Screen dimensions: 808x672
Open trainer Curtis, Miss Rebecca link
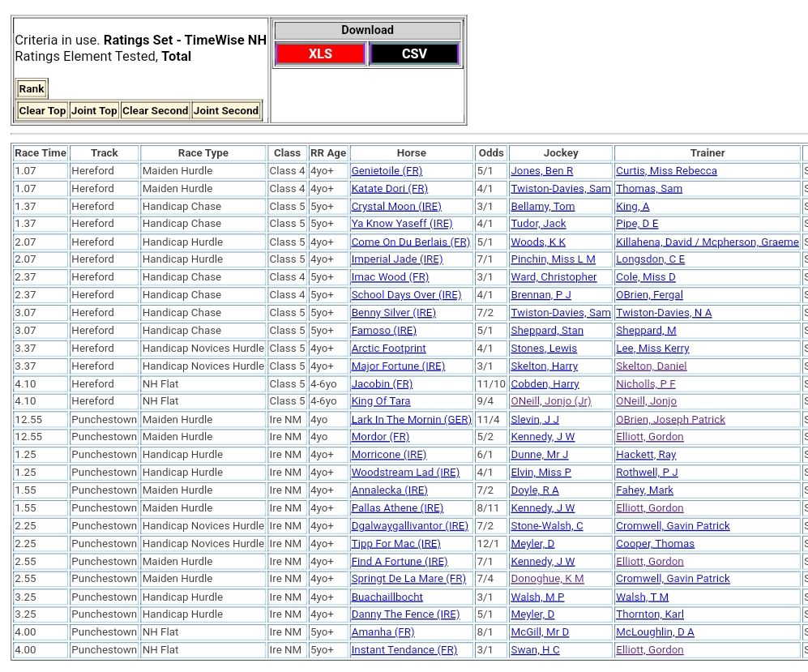point(666,171)
